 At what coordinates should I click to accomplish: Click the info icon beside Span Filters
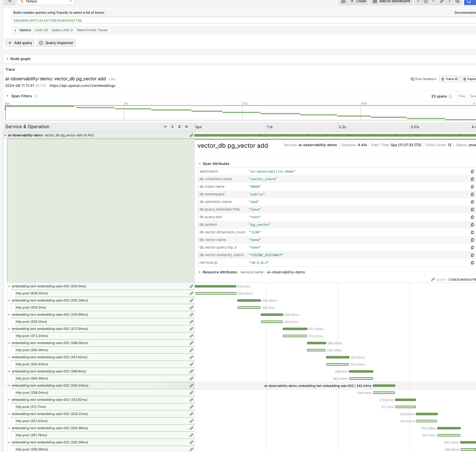coord(36,96)
